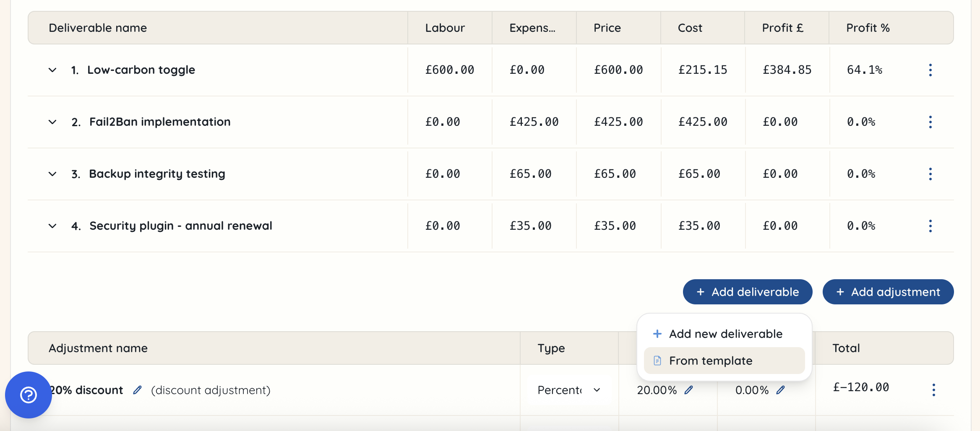Image resolution: width=980 pixels, height=431 pixels.
Task: Click the Add adjustment button
Action: (888, 292)
